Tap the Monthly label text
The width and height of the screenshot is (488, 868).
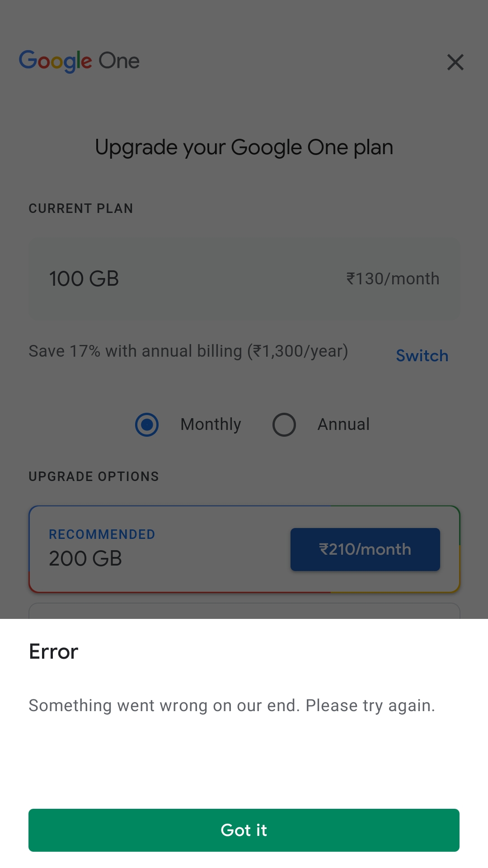(x=211, y=425)
